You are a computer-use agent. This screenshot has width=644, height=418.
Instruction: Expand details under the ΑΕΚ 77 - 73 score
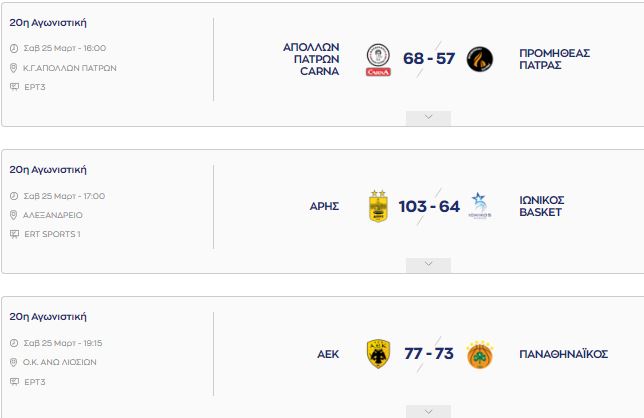428,411
